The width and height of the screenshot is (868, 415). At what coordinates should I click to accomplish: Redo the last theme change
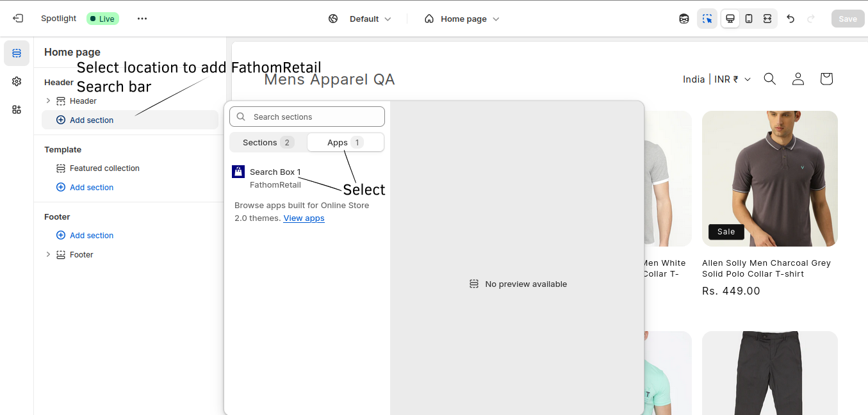(x=809, y=18)
